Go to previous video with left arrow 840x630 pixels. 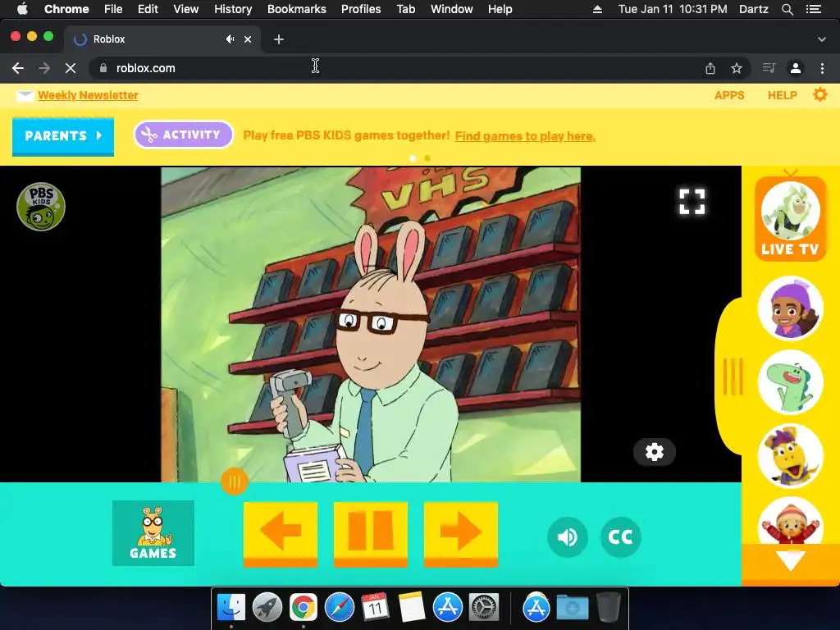point(281,533)
